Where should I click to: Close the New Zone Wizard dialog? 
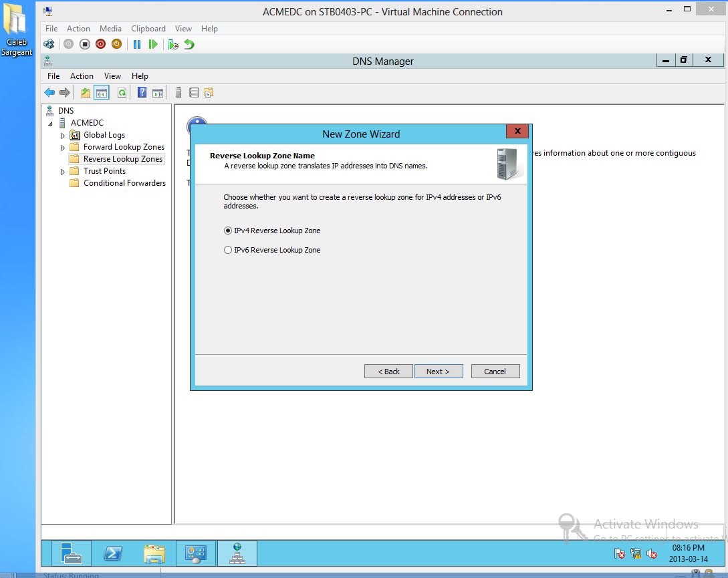517,132
